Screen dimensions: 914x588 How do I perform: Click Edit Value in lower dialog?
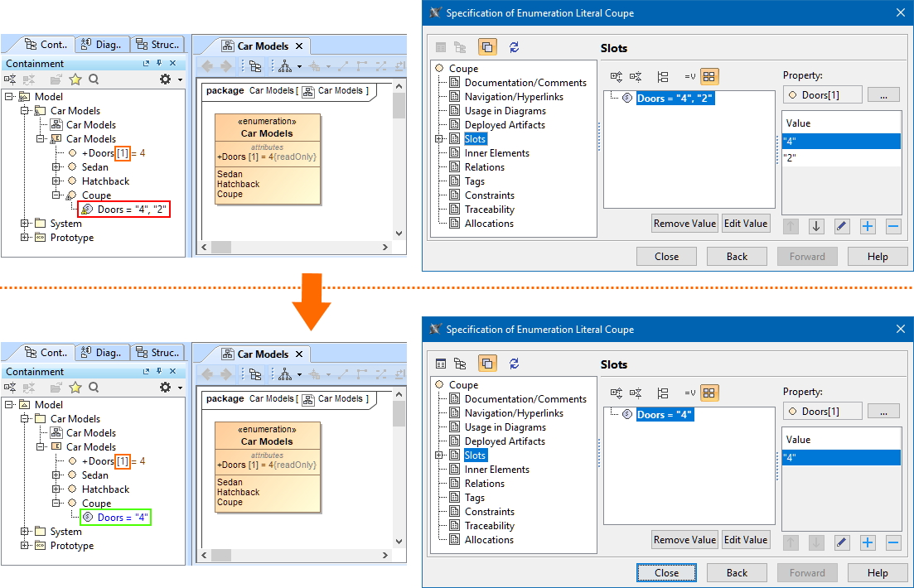point(746,540)
